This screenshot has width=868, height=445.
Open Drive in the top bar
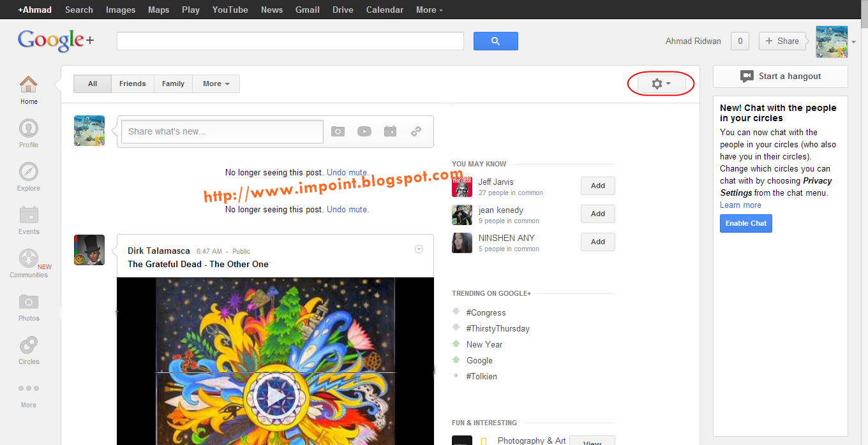pos(343,10)
